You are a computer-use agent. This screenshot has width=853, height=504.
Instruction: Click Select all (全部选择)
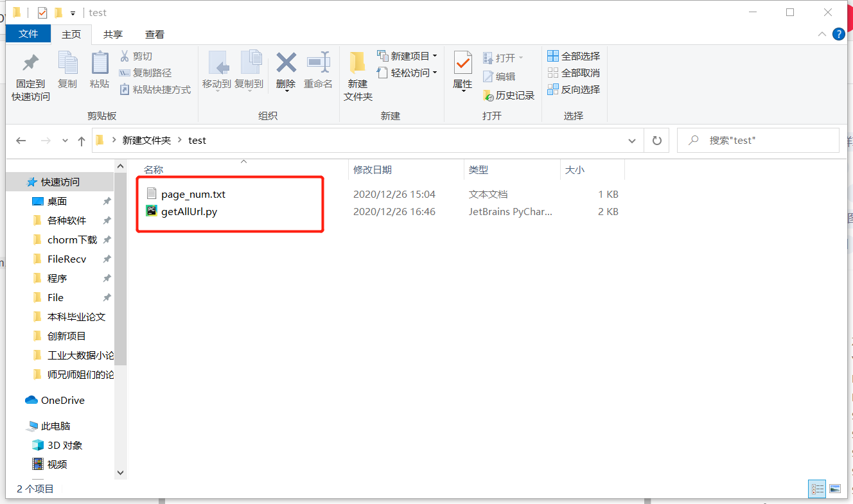[574, 56]
